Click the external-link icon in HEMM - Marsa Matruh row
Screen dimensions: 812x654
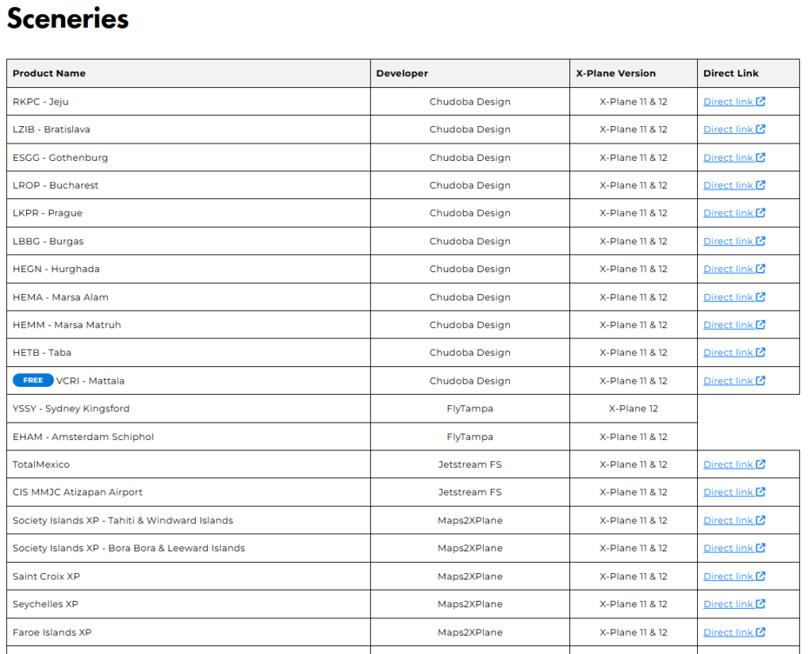tap(760, 324)
